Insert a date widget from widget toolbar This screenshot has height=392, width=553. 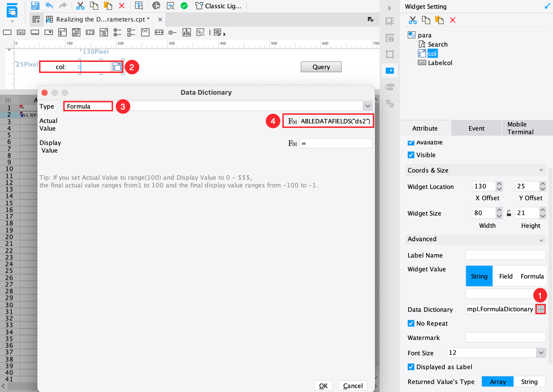76,32
